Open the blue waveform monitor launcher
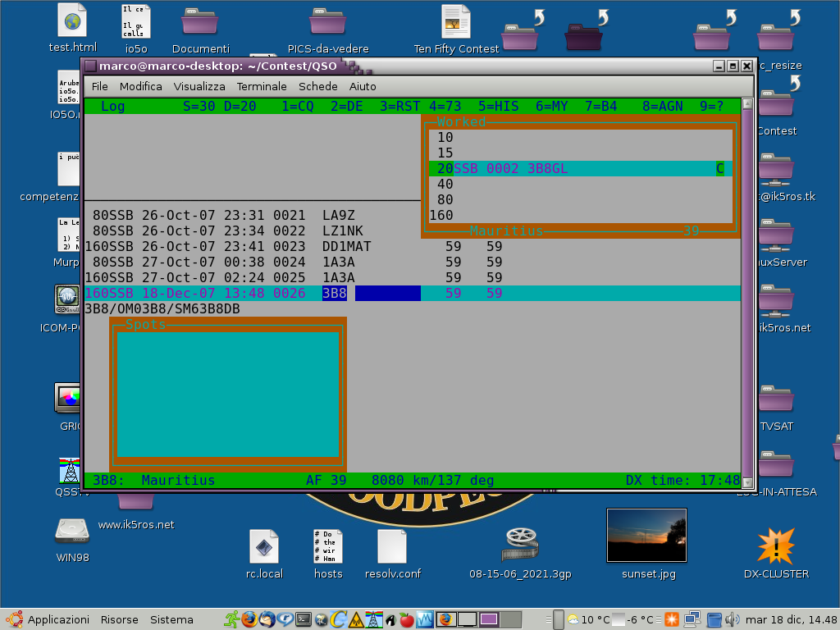840x630 pixels. 425,619
